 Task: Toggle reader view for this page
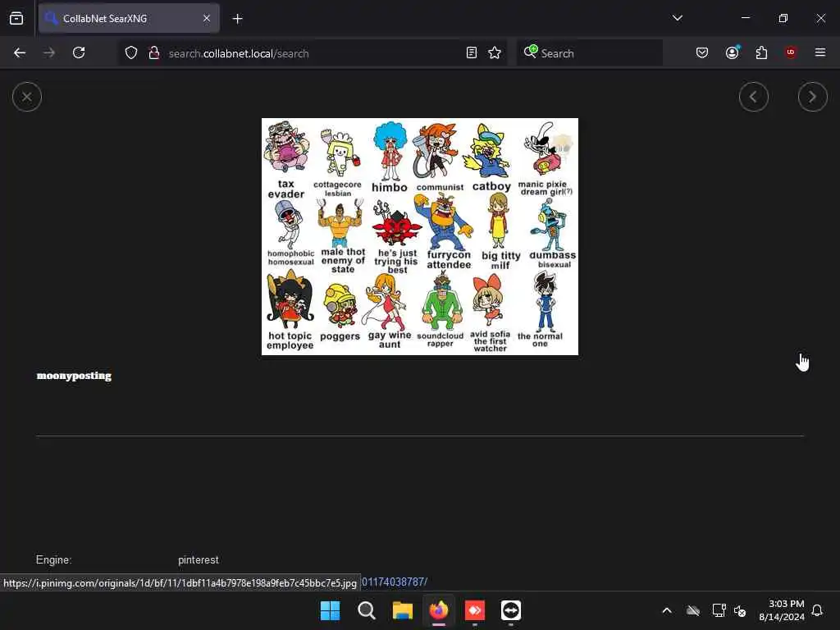[472, 53]
